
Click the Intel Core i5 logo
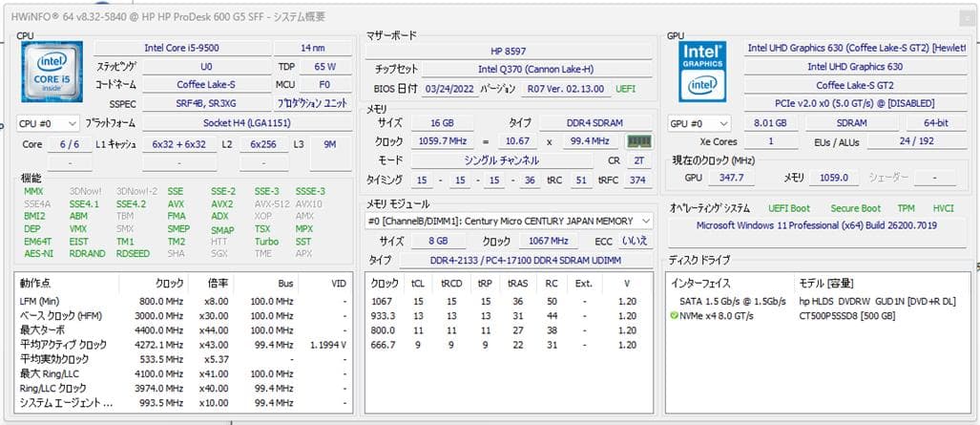click(52, 72)
